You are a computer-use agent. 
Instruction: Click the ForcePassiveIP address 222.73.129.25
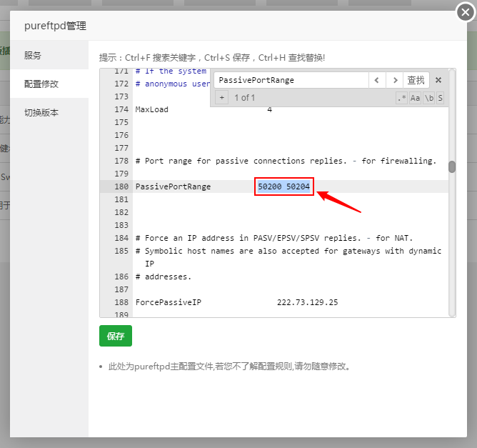[307, 302]
